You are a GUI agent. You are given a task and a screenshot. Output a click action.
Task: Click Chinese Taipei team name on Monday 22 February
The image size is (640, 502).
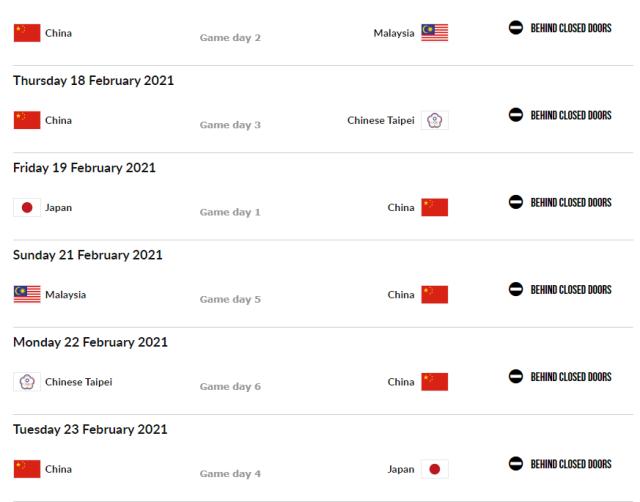point(79,381)
